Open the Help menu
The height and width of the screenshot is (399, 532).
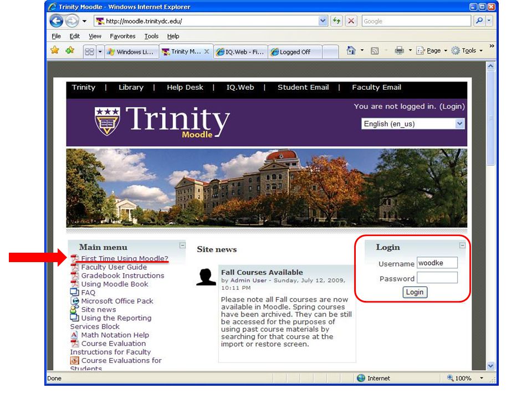tap(173, 36)
